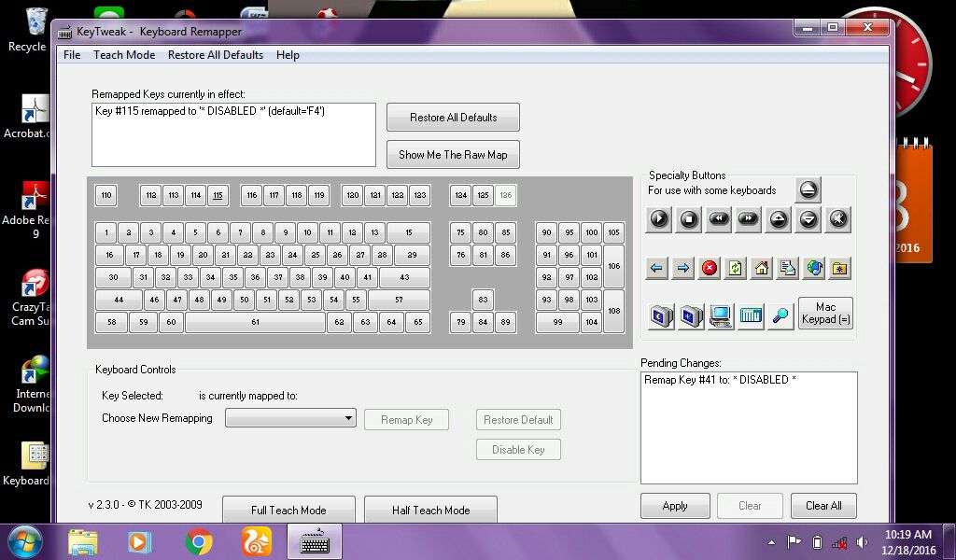Viewport: 956px width, 560px height.
Task: Start Full Teach Mode
Action: click(288, 510)
